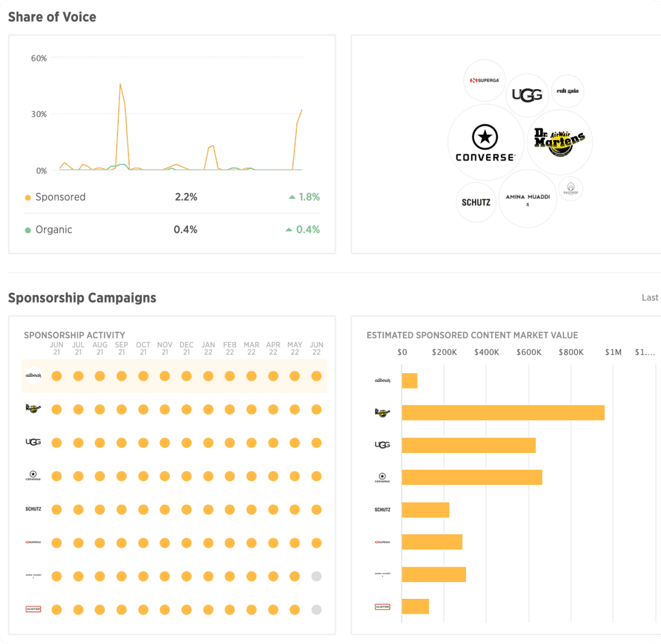Click UGG logo in Sponsorship Activity list

34,442
